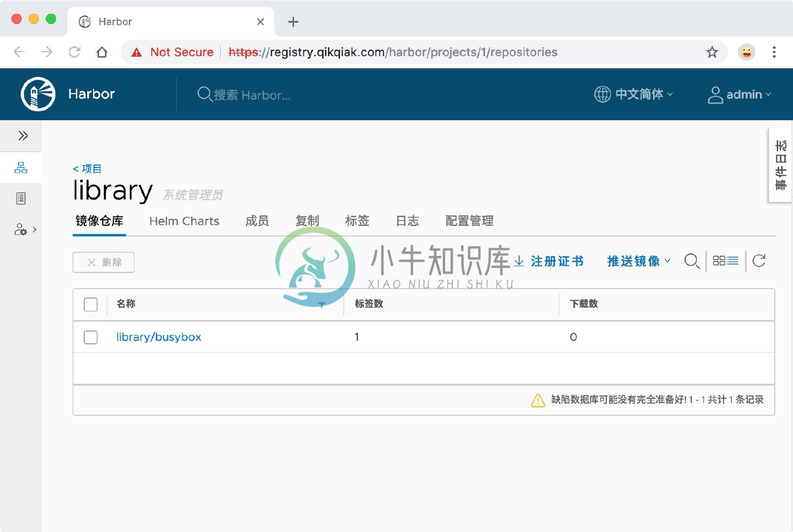Reload the page with browser refresh icon
The width and height of the screenshot is (793, 532).
(x=74, y=52)
